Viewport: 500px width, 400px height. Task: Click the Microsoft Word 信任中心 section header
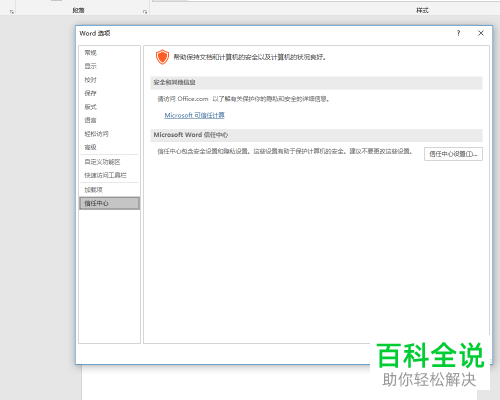click(316, 135)
